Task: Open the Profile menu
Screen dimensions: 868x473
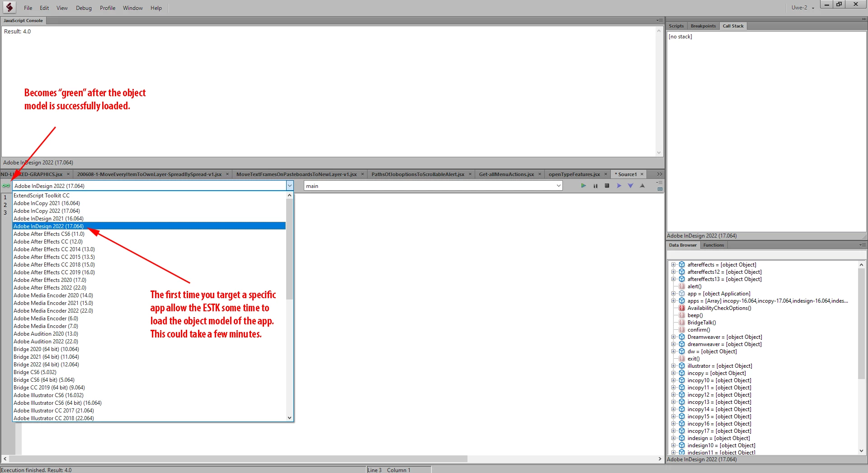Action: tap(108, 8)
